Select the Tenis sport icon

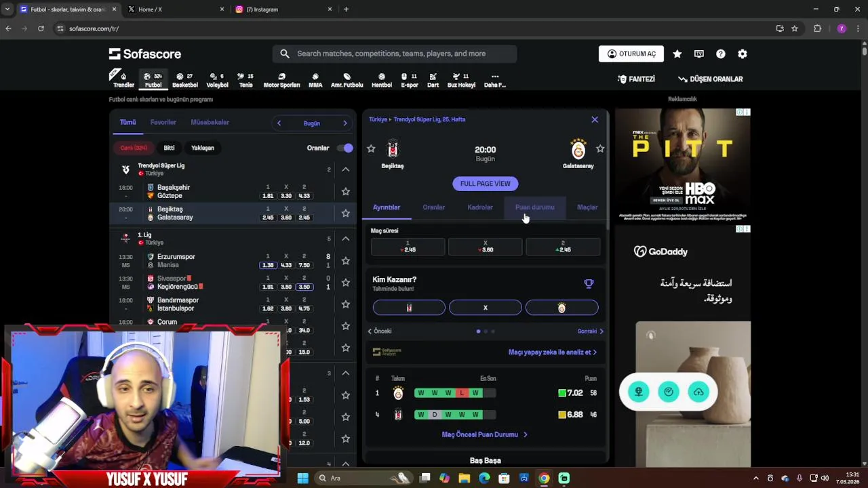pos(246,79)
